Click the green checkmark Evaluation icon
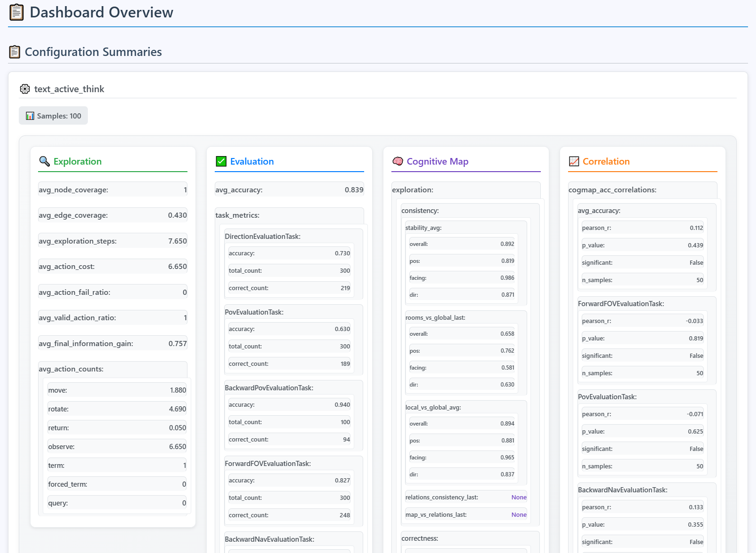 point(221,161)
